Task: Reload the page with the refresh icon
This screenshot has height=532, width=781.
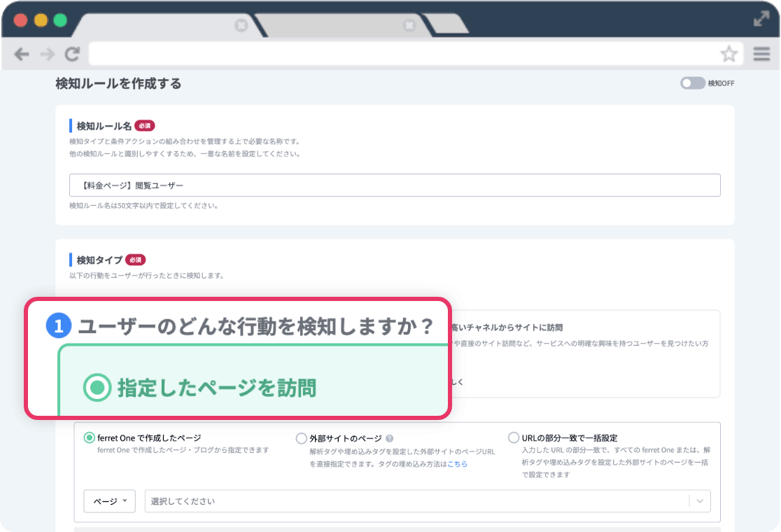Action: [72, 54]
